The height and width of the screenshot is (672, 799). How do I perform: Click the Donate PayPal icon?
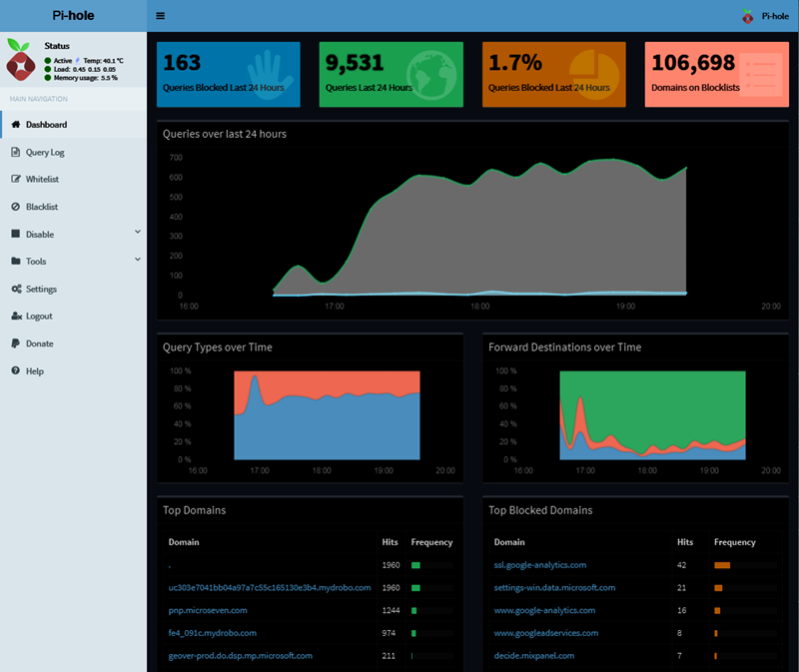click(x=16, y=343)
